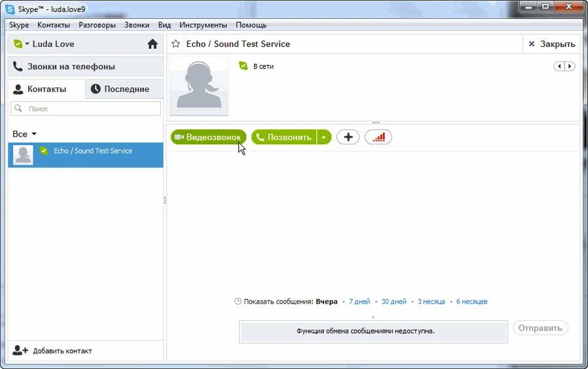Click the message box saying Функция обмена сообщениями недоступна

point(373,332)
